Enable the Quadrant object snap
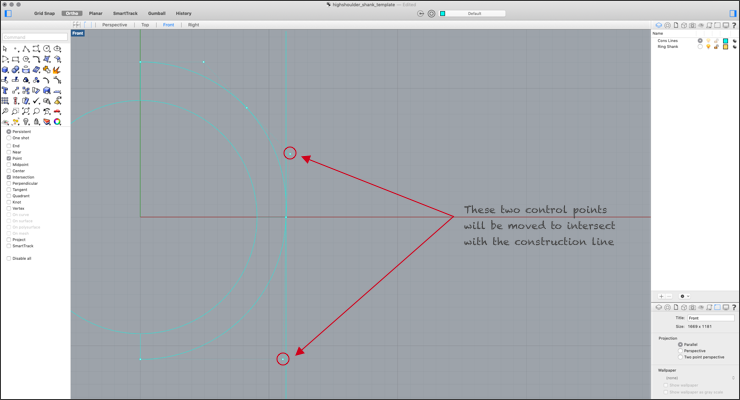 [9, 196]
